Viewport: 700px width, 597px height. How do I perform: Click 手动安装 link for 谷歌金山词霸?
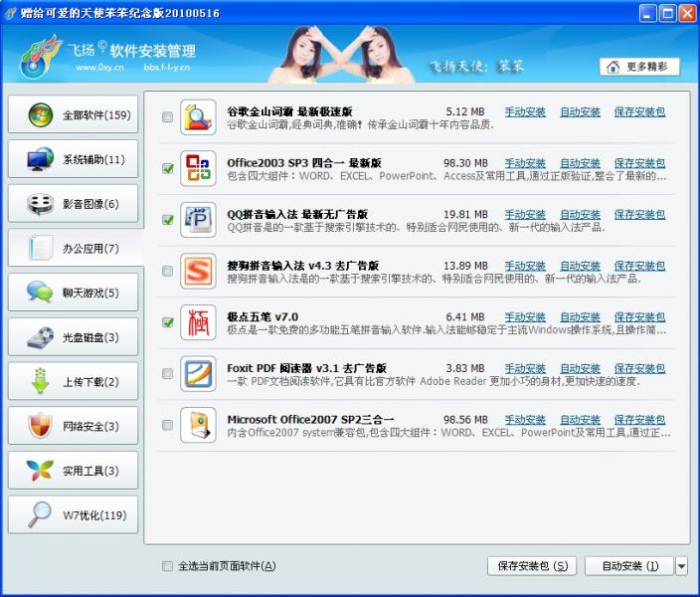click(525, 112)
